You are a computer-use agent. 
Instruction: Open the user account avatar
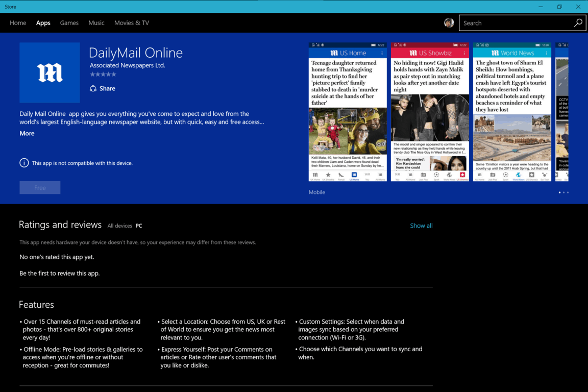tap(449, 23)
